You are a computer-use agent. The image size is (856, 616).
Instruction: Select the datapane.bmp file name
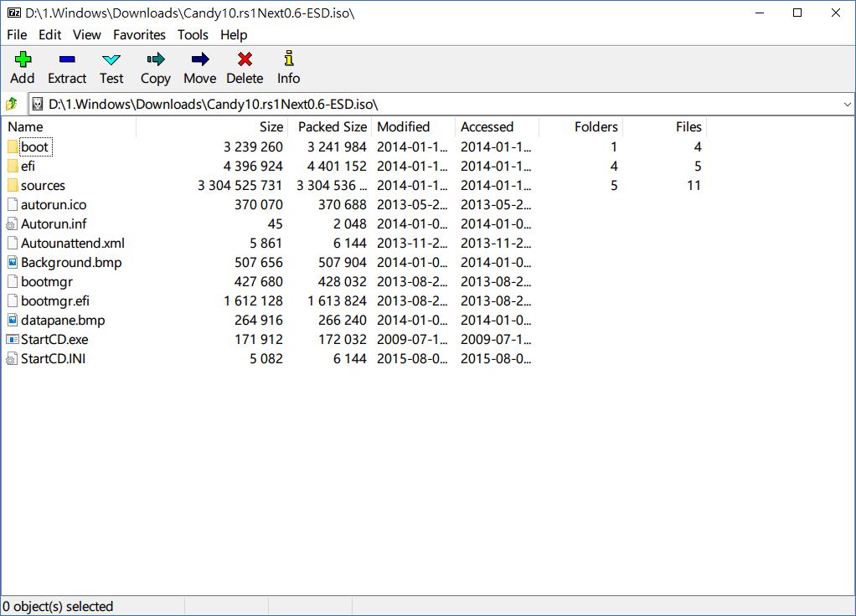63,321
